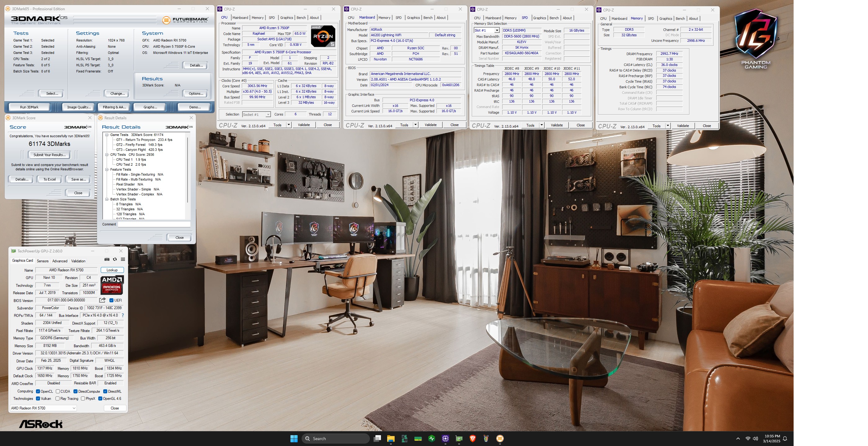Screen dimensions: 868x446
Task: Show hidden system tray icons
Action: (738, 438)
